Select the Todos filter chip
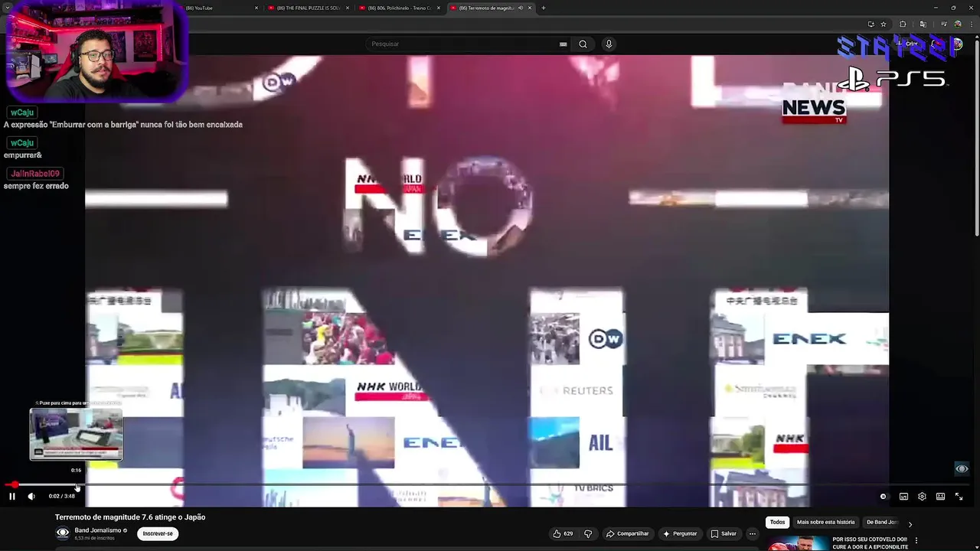This screenshot has width=980, height=551. click(x=777, y=522)
